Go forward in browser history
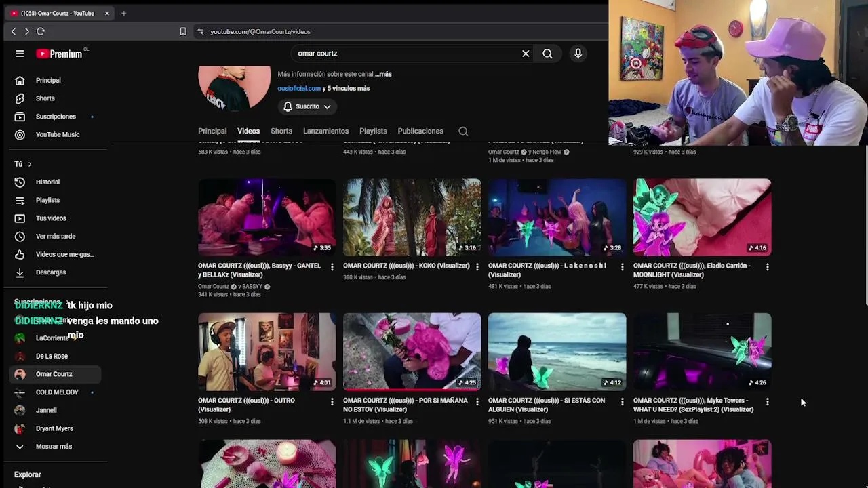 click(x=26, y=31)
